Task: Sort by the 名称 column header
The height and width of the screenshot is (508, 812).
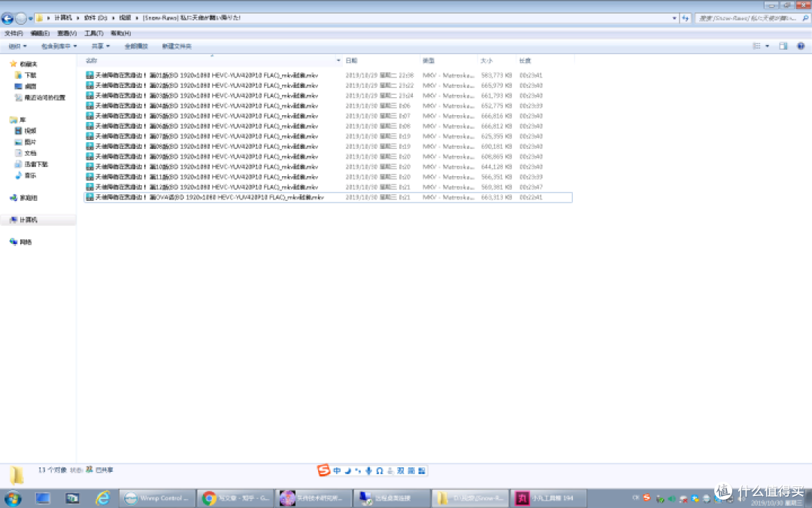Action: 91,61
